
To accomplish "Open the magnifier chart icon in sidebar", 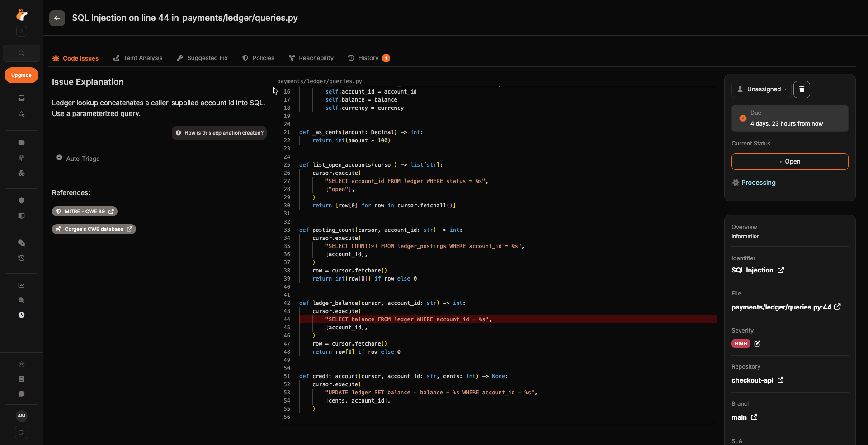I will coord(21,300).
